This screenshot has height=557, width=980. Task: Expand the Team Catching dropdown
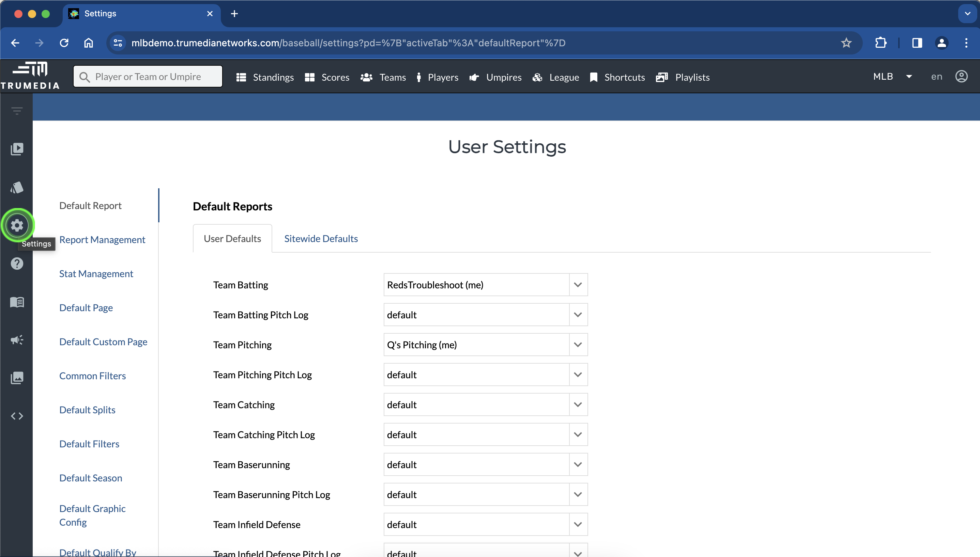click(578, 405)
